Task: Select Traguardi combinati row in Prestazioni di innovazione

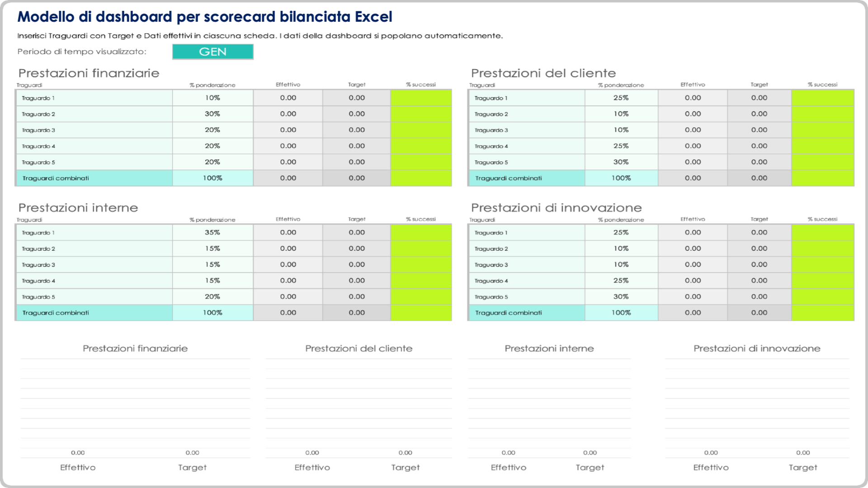Action: click(527, 313)
